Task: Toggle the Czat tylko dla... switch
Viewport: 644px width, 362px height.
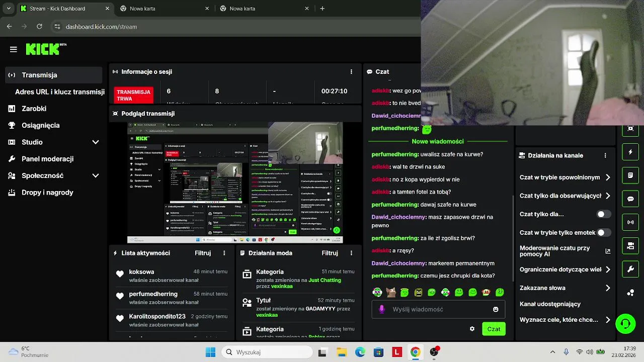Action: (604, 214)
